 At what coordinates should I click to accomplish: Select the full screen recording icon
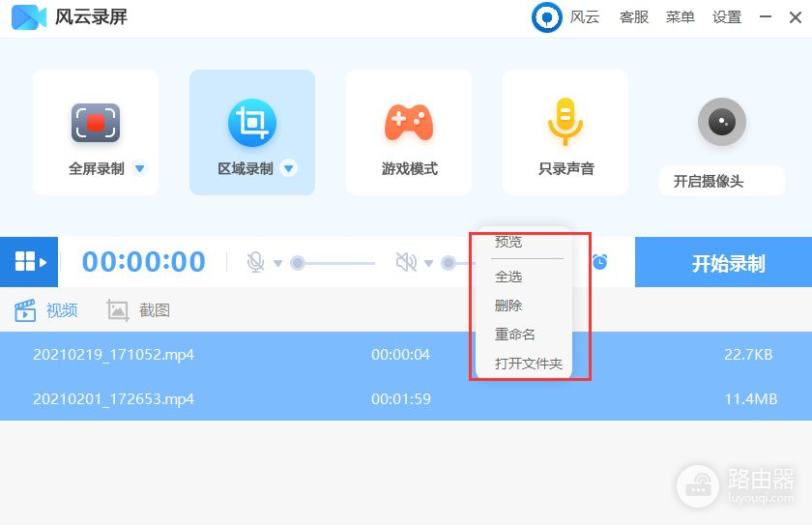click(96, 123)
